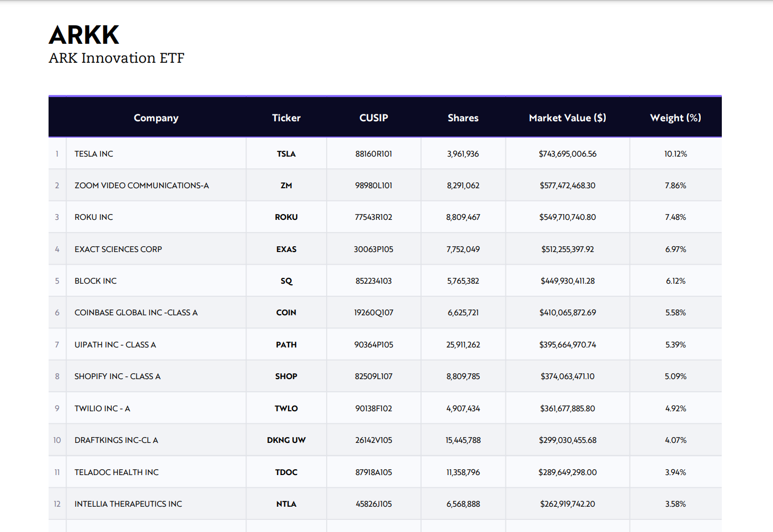Select the EXAS ticker cell
The height and width of the screenshot is (532, 773).
coord(287,249)
